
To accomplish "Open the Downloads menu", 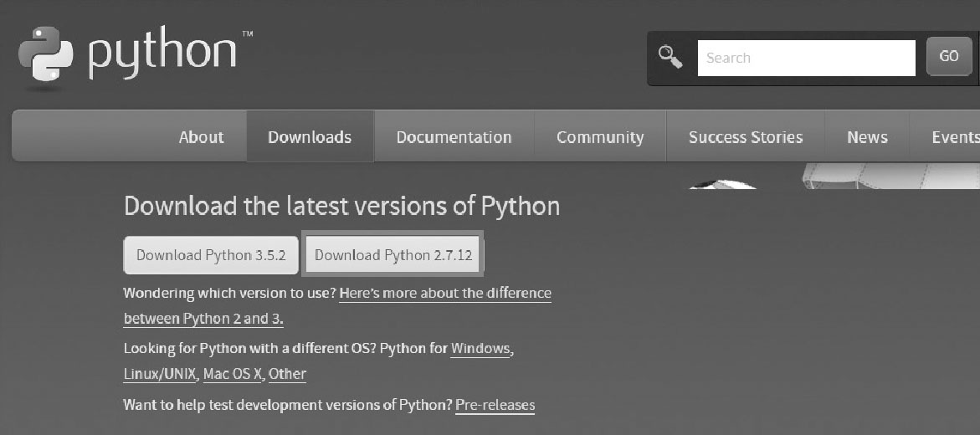I will (x=310, y=137).
